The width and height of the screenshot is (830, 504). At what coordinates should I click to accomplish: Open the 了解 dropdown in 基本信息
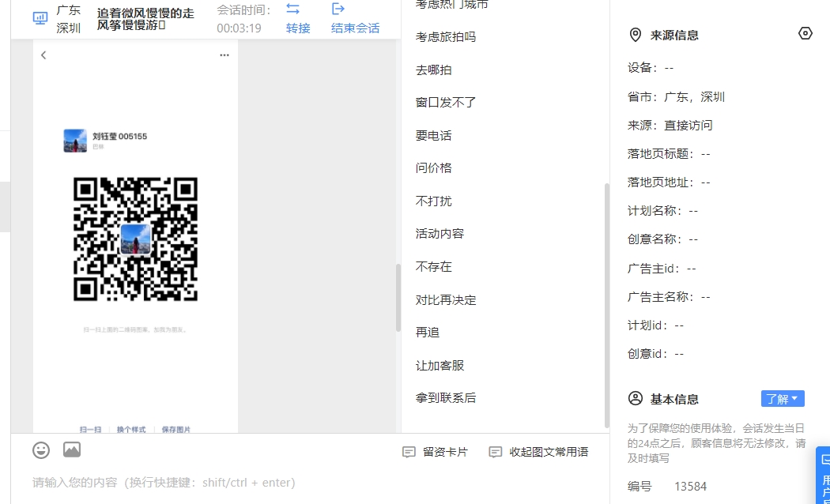pos(783,399)
